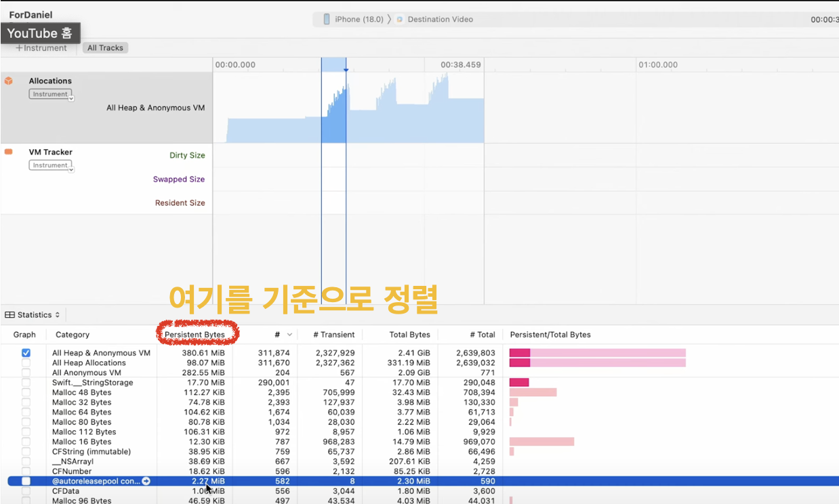This screenshot has height=504, width=839.
Task: Click the playhead marker at the top of the timeline
Action: coord(346,70)
